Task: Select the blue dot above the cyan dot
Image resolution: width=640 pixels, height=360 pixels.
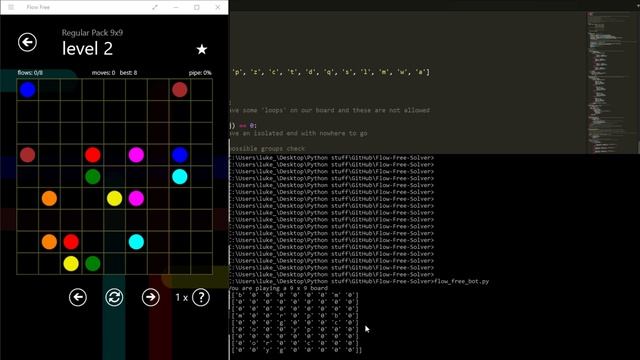Action: coord(180,155)
